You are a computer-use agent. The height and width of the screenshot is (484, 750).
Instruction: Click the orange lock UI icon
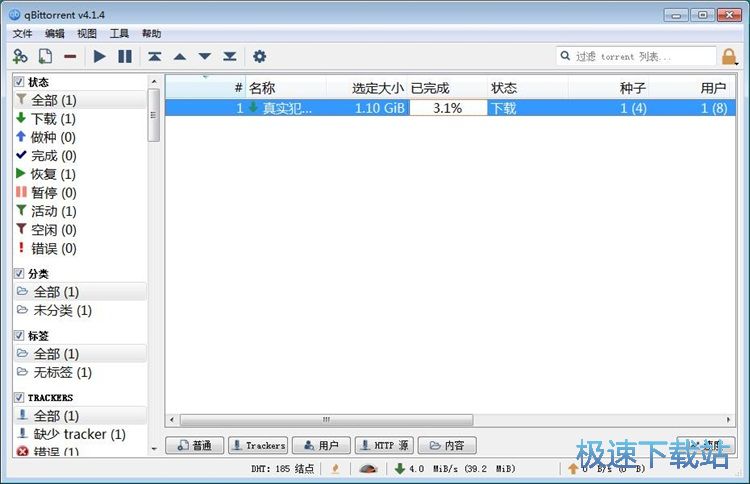point(729,56)
